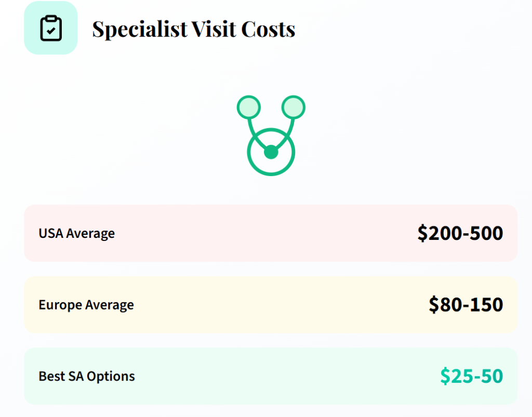Click the $200-500 price value

tap(460, 234)
